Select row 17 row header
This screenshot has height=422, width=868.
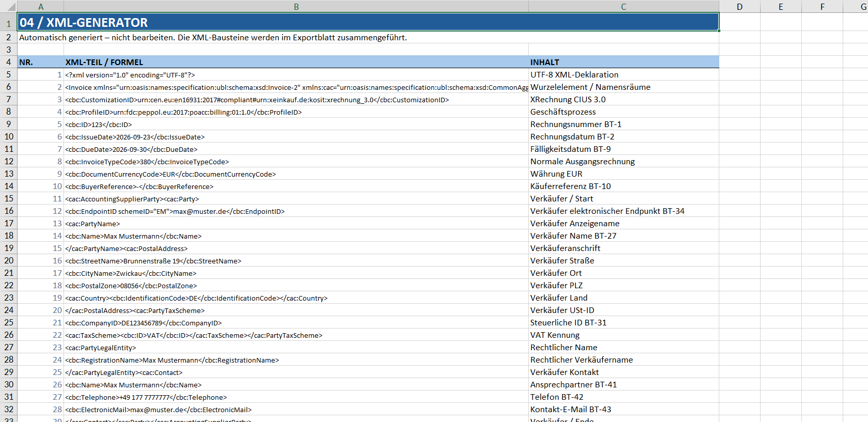[x=9, y=223]
